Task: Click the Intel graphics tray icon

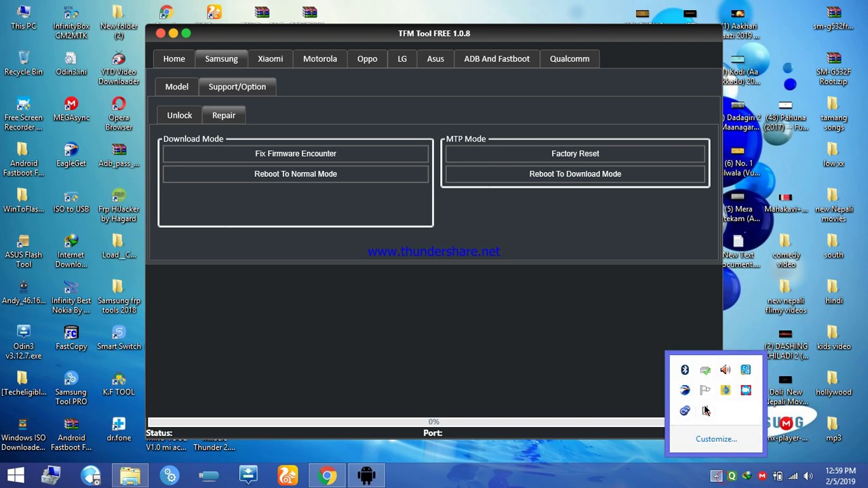Action: click(x=746, y=370)
